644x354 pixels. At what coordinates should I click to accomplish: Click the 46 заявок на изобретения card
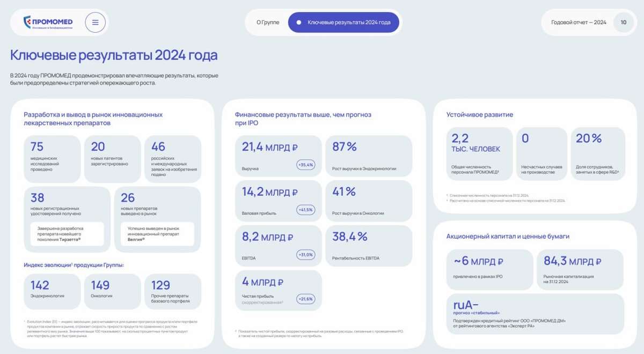click(x=173, y=159)
